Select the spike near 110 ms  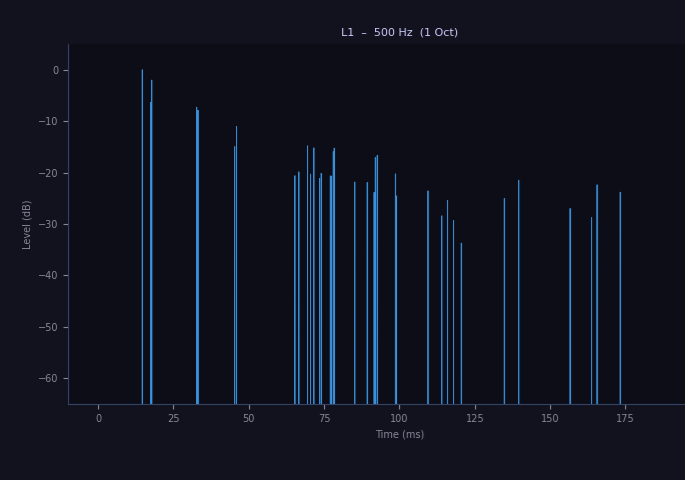pos(428,297)
